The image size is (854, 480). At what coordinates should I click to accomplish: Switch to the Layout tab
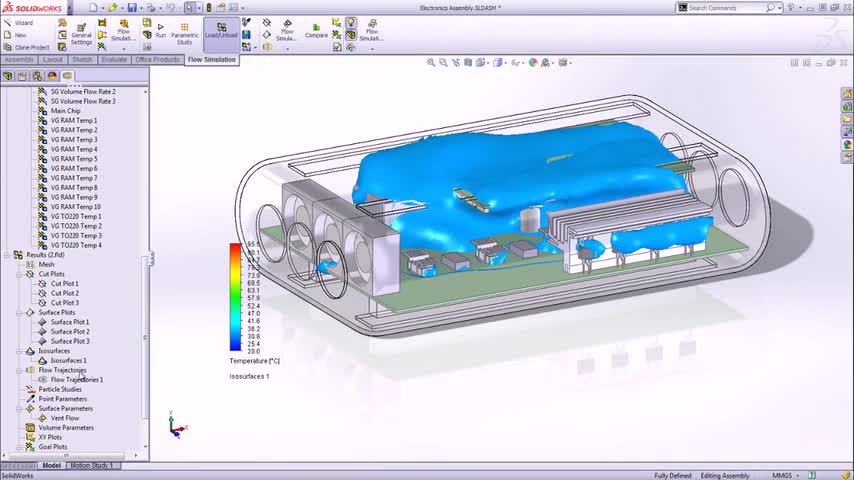click(53, 59)
